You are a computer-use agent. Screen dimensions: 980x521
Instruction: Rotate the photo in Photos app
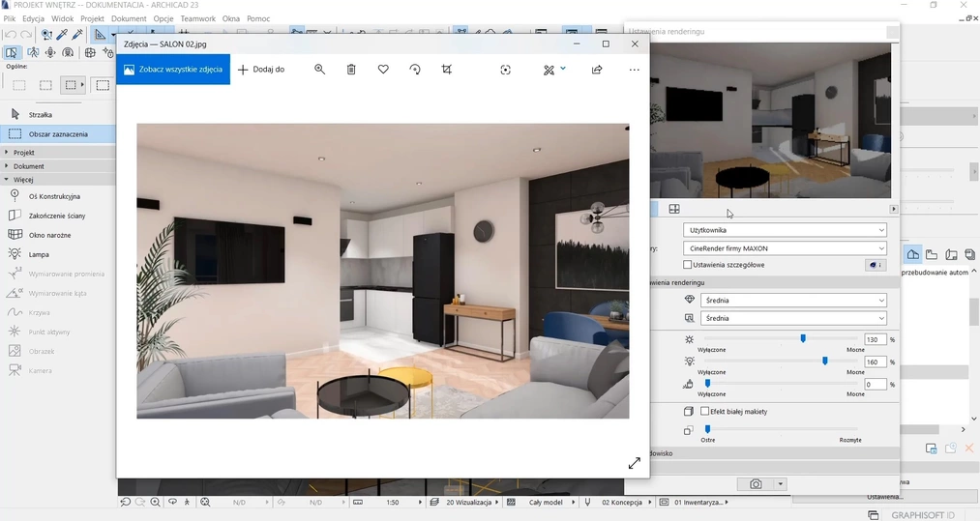click(x=415, y=70)
